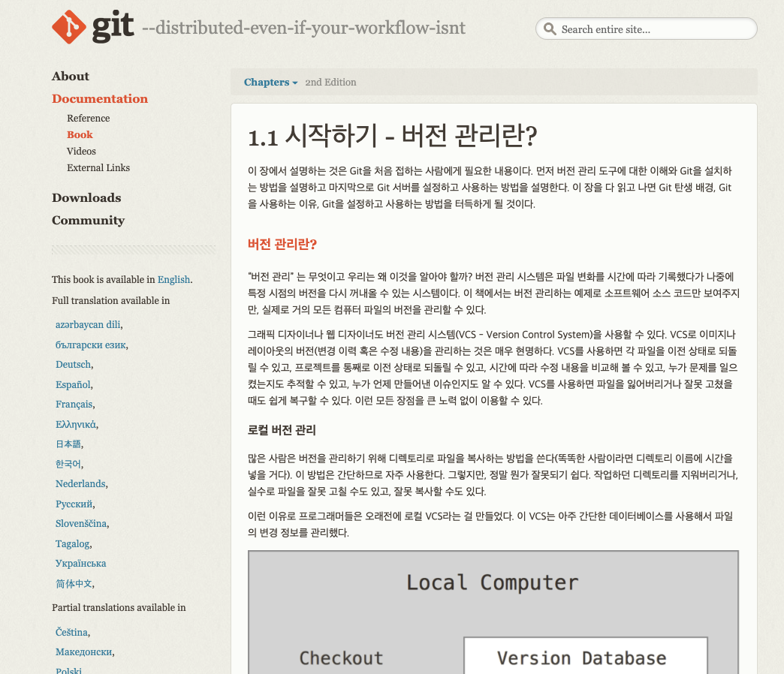Switch to Slovenščina translation

click(x=81, y=523)
